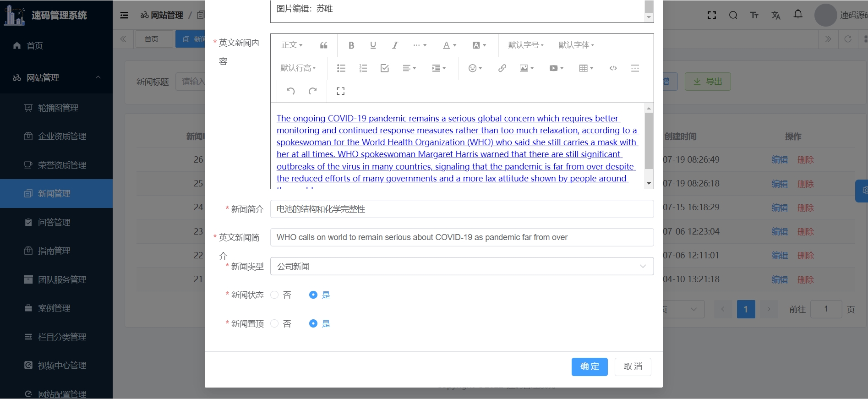Apply underline formatting in editor

pyautogui.click(x=373, y=45)
